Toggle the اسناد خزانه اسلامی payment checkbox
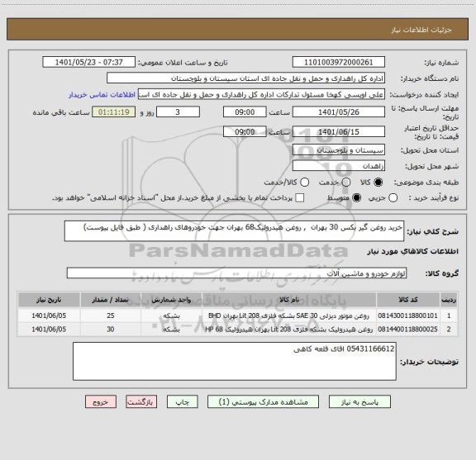The image size is (476, 460). pos(300,198)
